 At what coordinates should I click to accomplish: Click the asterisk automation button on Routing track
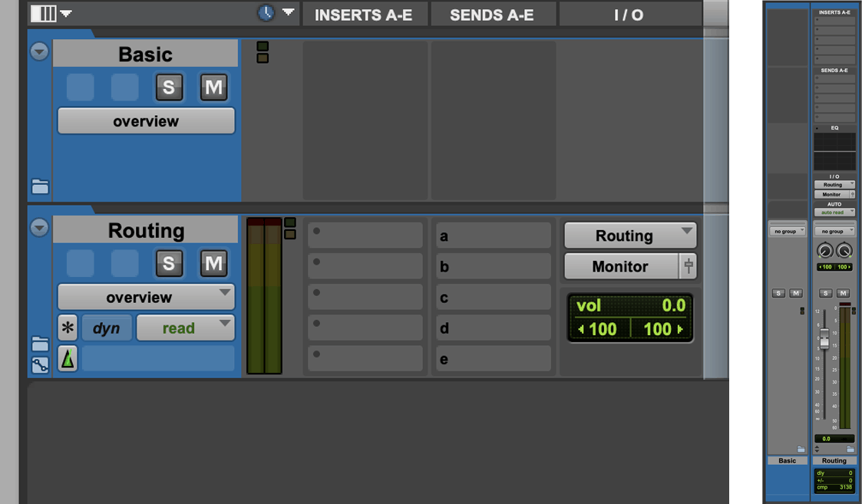tap(68, 328)
